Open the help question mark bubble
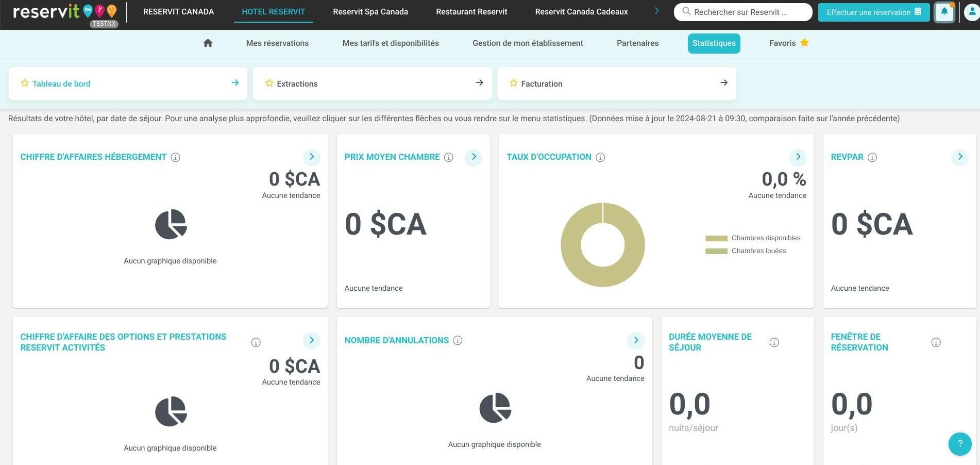 point(960,443)
